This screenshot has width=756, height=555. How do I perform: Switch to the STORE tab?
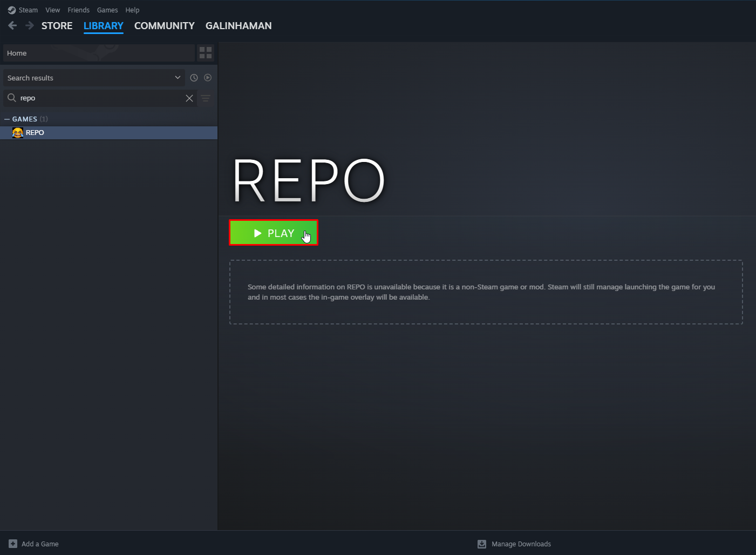click(x=57, y=25)
